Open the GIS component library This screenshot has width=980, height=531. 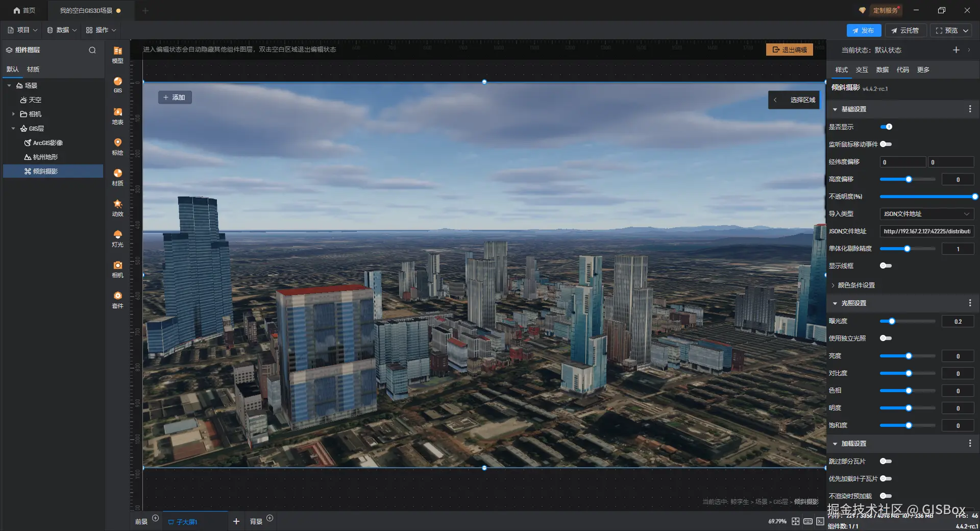click(x=117, y=85)
